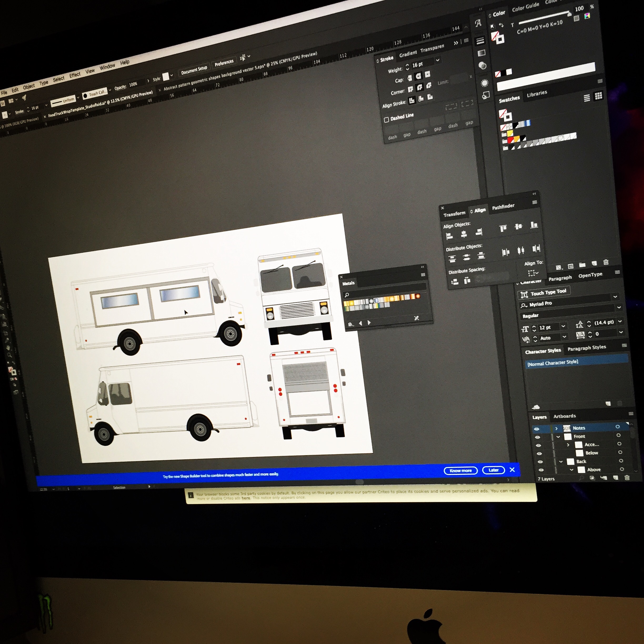Select round cap stroke icon
644x644 pixels.
[x=419, y=76]
